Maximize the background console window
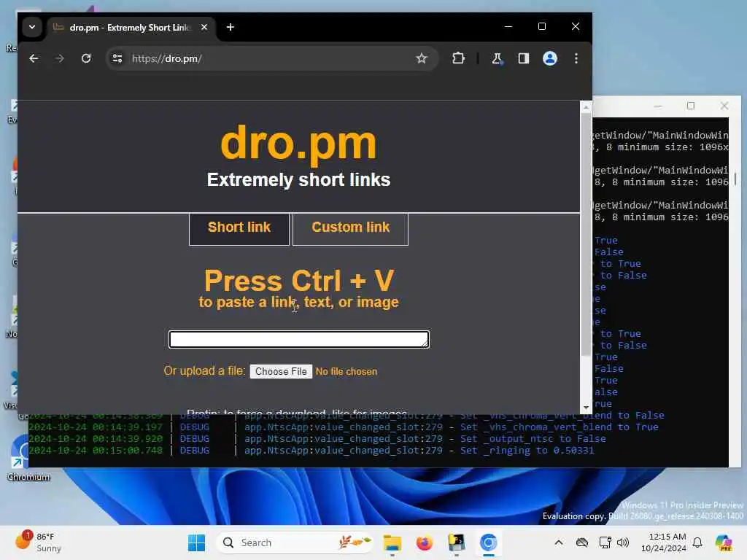The width and height of the screenshot is (747, 560). click(691, 106)
